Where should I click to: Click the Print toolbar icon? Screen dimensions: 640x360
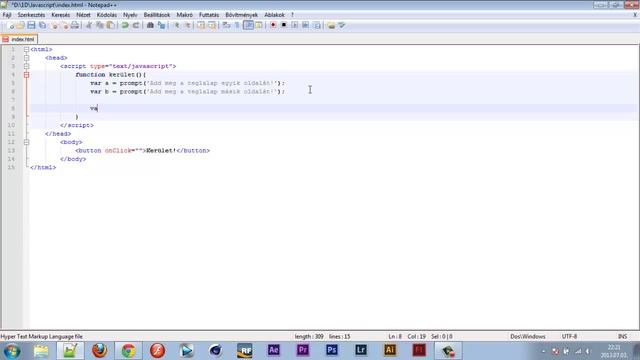pos(75,25)
